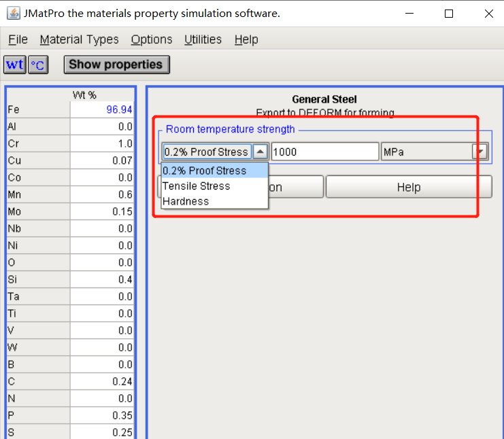Open the Material Types menu
The image size is (504, 439).
tap(79, 39)
